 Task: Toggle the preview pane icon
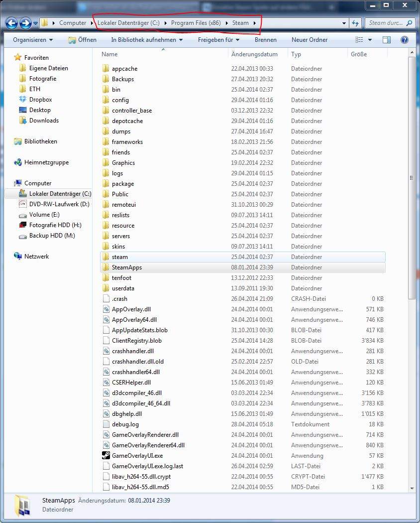(387, 40)
